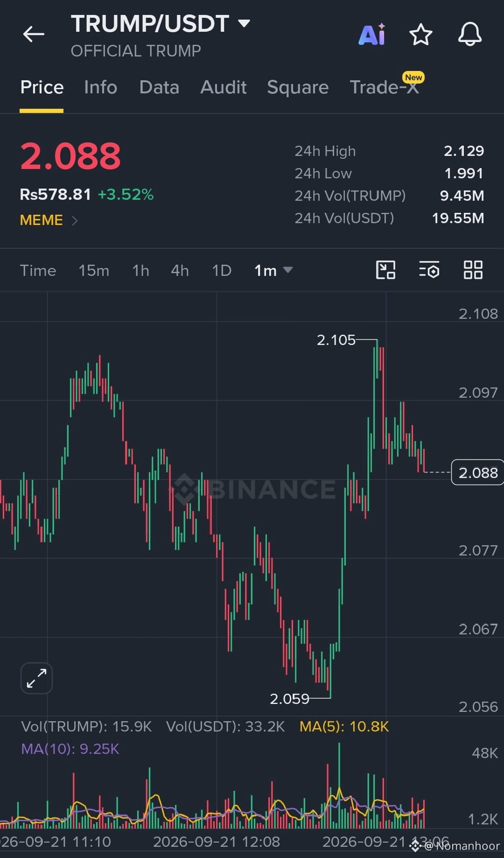This screenshot has height=858, width=504.
Task: Open chart indicator settings icon
Action: pos(429,270)
